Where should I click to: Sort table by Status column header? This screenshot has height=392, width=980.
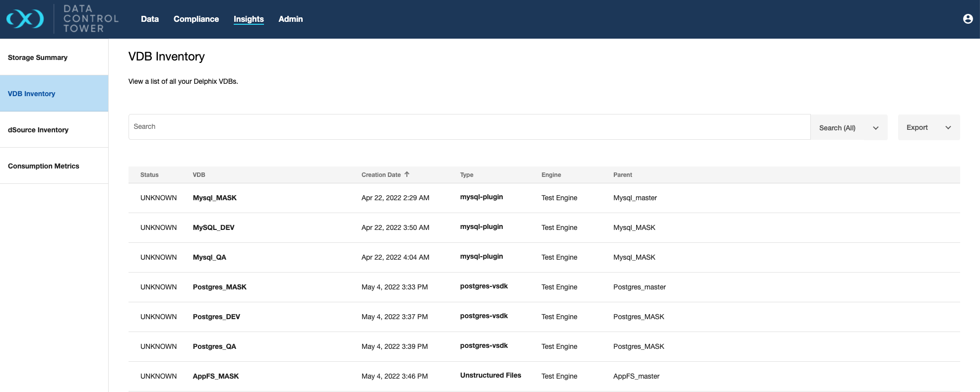pos(149,175)
